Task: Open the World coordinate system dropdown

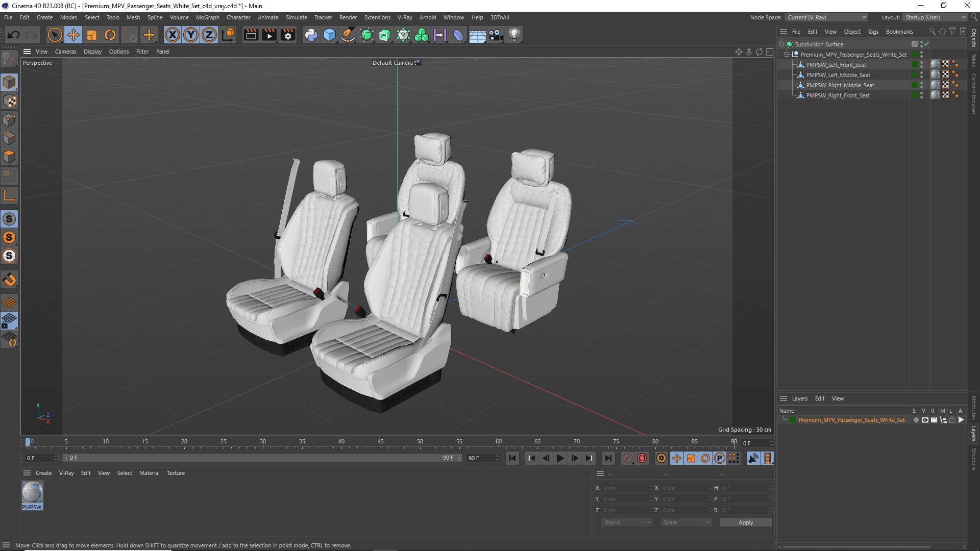Action: tap(627, 522)
